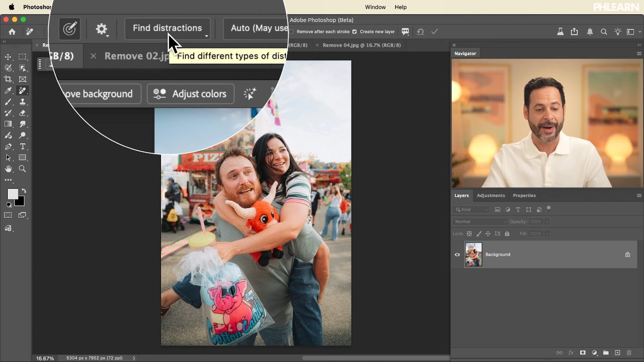Select the Clone Stamp tool

pyautogui.click(x=22, y=102)
